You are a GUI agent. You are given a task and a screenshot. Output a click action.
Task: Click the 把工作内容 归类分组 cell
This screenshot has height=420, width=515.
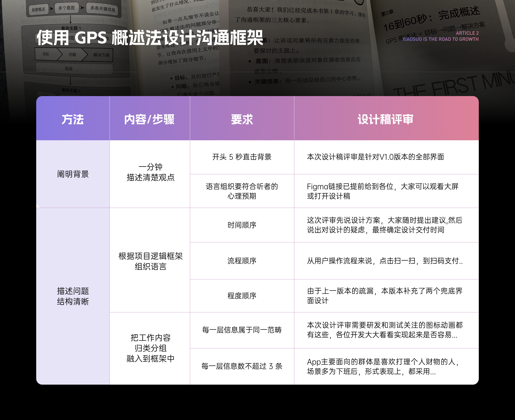(x=150, y=348)
